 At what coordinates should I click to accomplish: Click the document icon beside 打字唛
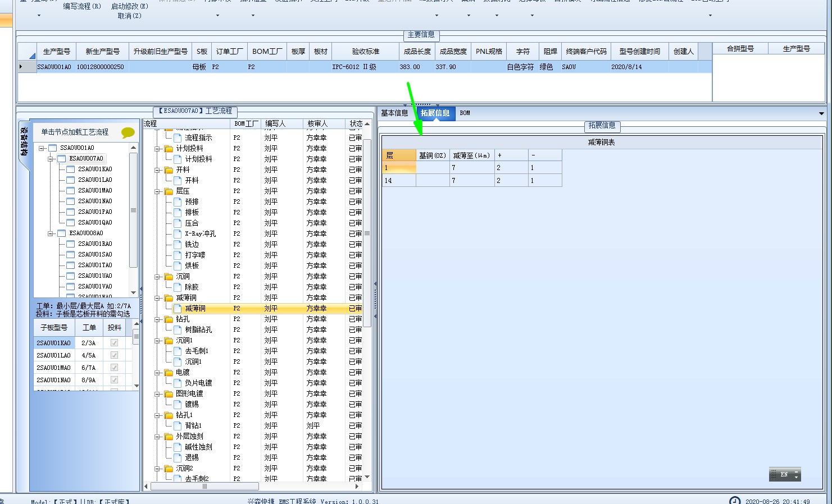point(178,255)
